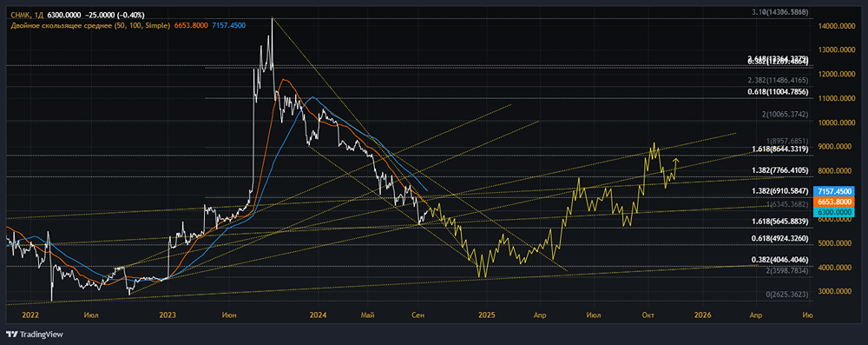Click the 2025 label on time axis
This screenshot has width=868, height=345.
point(486,315)
